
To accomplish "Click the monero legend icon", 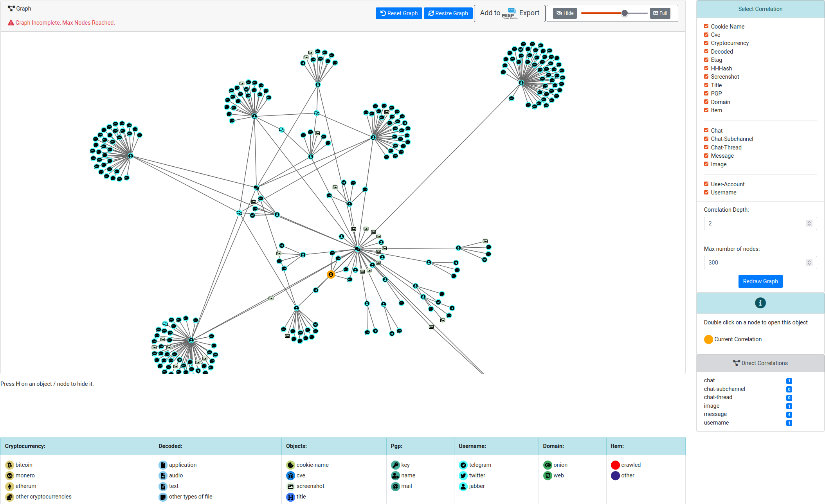I will pos(9,475).
